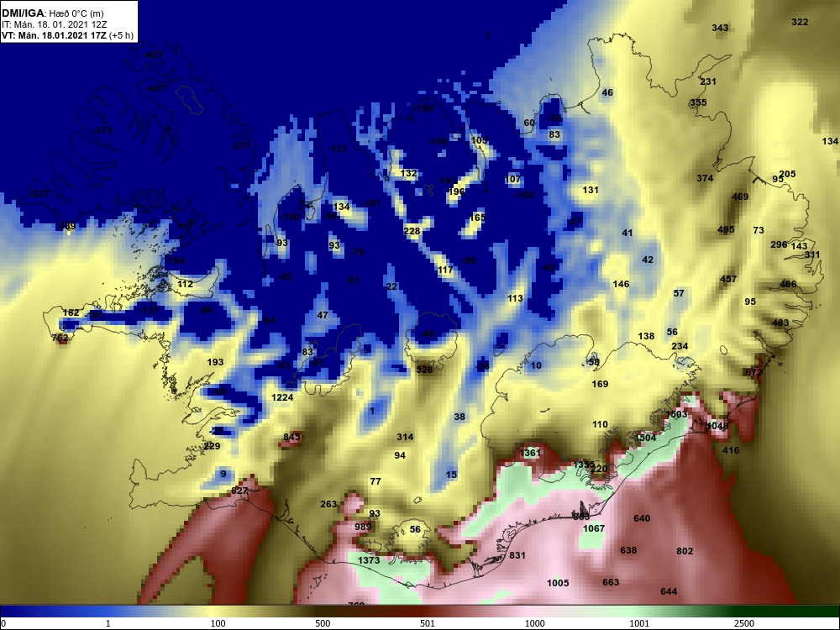This screenshot has width=840, height=630.
Task: Click the map value '1048'
Action: 717,427
